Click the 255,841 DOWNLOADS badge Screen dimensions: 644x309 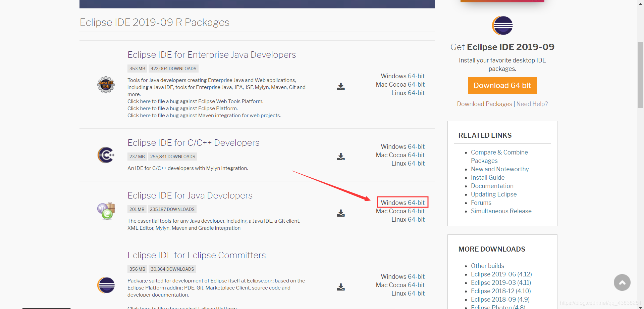[173, 157]
